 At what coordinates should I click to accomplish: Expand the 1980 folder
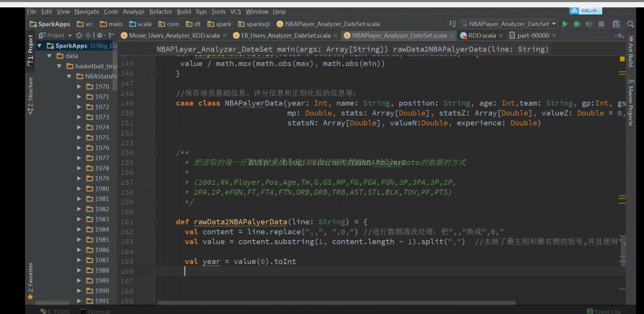click(79, 189)
